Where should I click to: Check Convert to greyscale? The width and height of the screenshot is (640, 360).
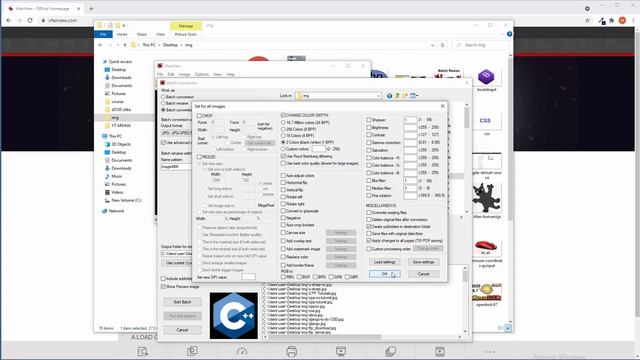click(283, 211)
